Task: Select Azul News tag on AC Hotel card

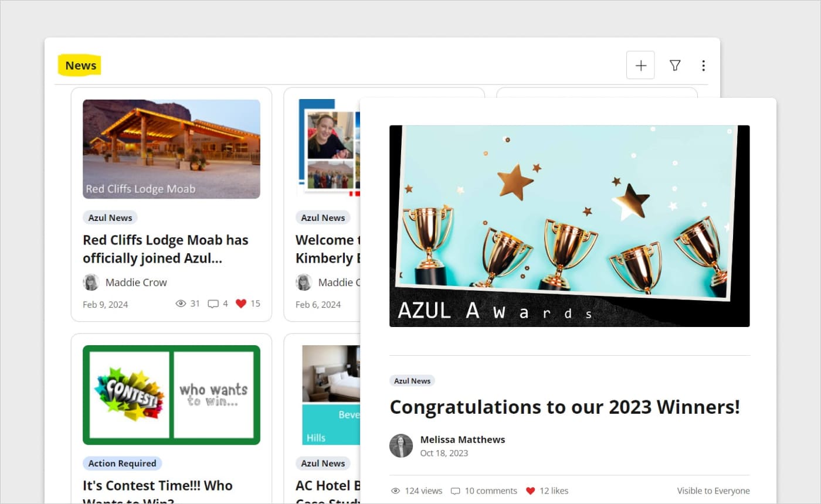Action: [323, 463]
